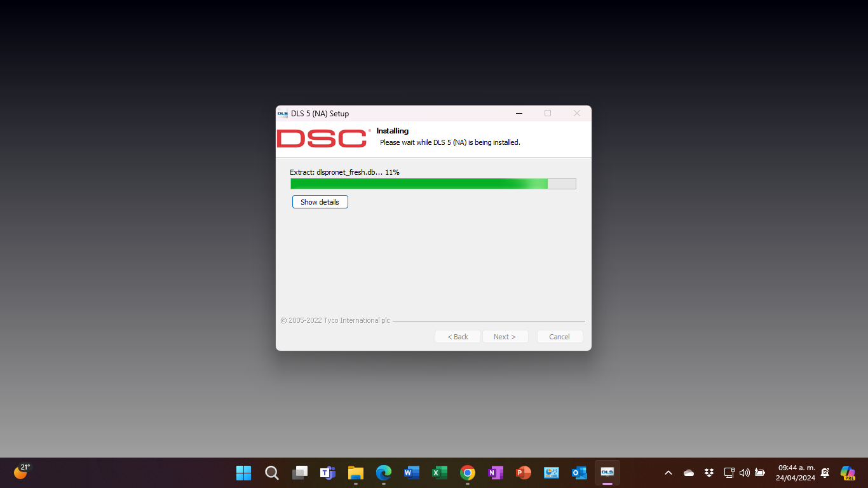Screen dimensions: 868x488
Task: Open PowerPoint from the taskbar
Action: 523,473
